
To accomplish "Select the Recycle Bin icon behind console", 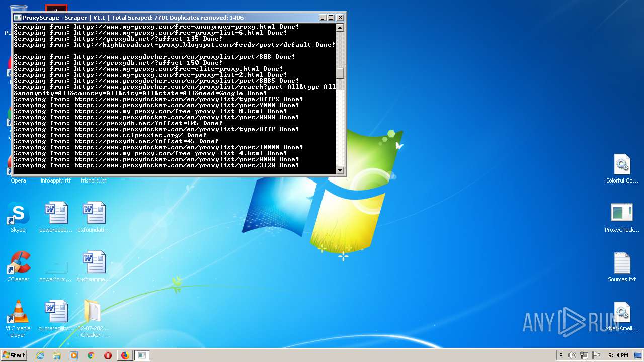I will (18, 9).
